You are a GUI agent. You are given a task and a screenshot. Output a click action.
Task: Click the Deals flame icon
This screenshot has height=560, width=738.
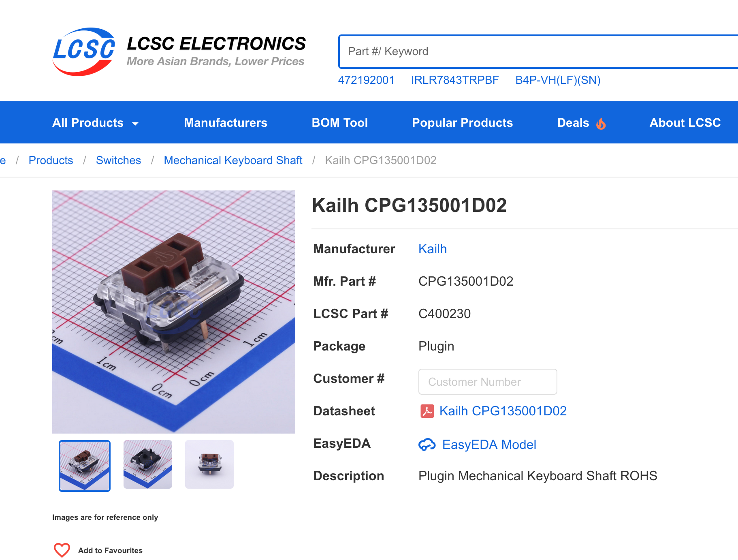pyautogui.click(x=601, y=123)
